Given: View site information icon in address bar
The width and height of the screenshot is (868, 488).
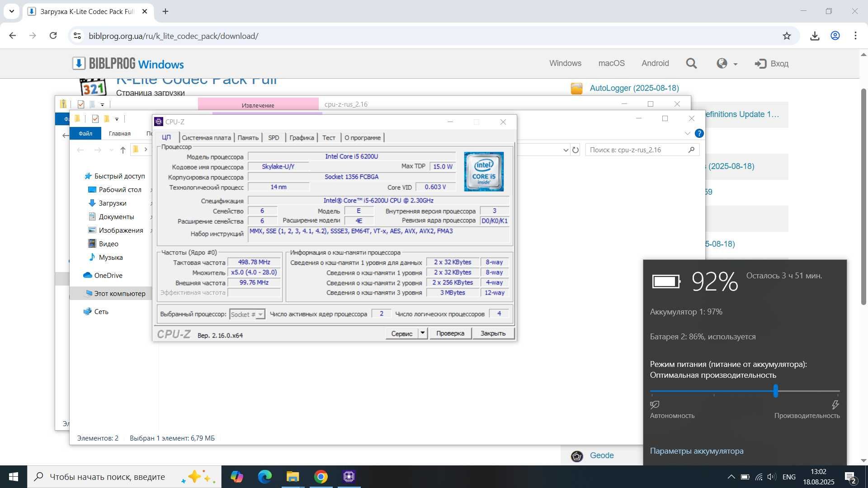Looking at the screenshot, I should click(x=77, y=36).
